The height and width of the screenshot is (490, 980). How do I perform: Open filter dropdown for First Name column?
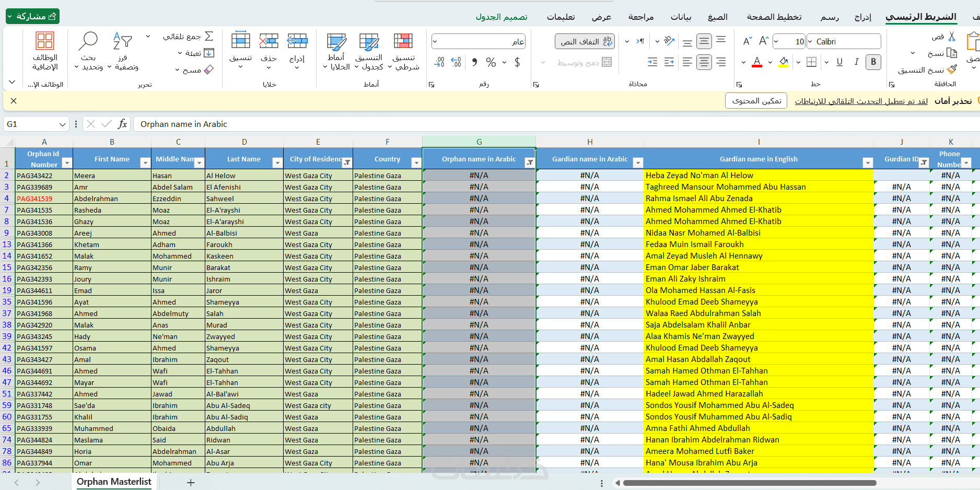click(145, 163)
